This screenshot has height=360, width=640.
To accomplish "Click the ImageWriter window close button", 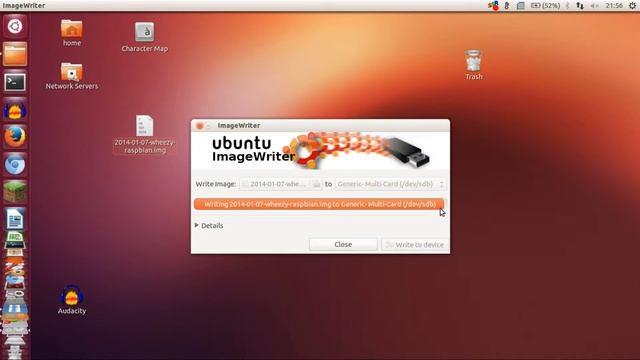I will pyautogui.click(x=200, y=126).
